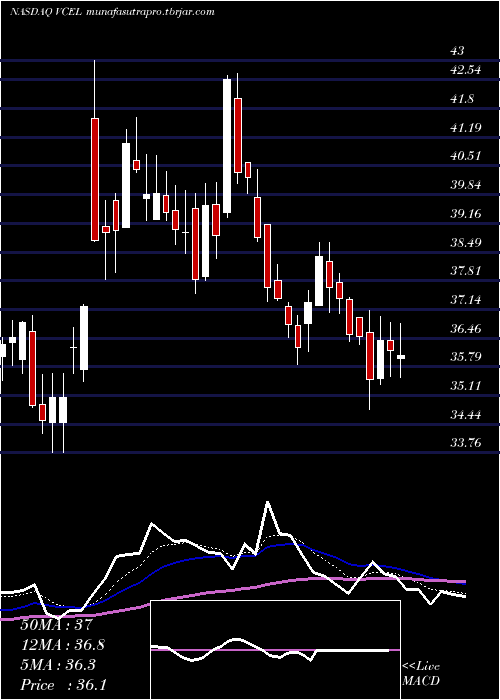This screenshot has height=700, width=500.
Task: Click the NASDAQ VCEL chart title
Action: (112, 12)
